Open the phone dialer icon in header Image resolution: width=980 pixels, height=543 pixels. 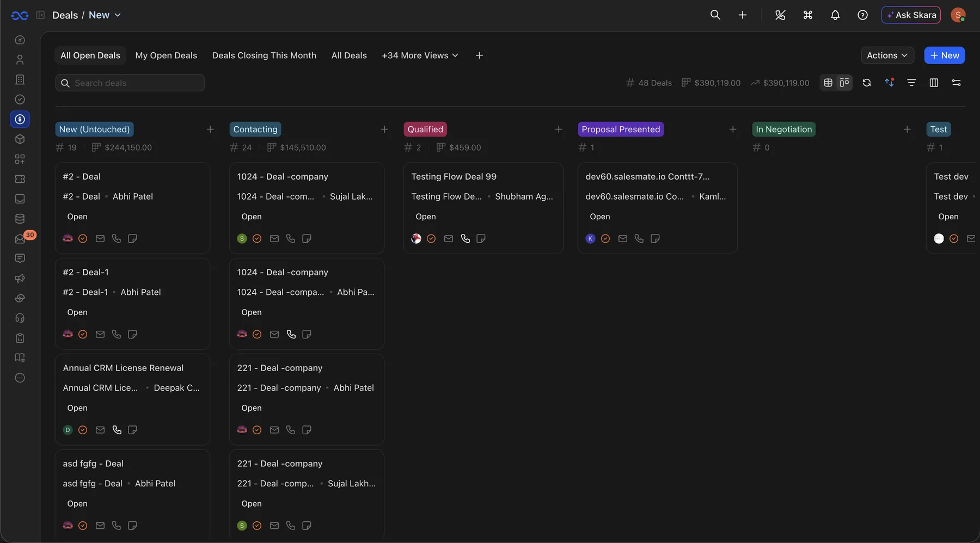point(780,15)
